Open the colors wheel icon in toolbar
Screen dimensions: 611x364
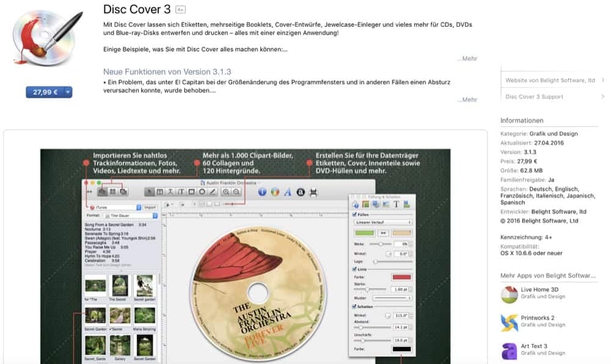pyautogui.click(x=275, y=192)
